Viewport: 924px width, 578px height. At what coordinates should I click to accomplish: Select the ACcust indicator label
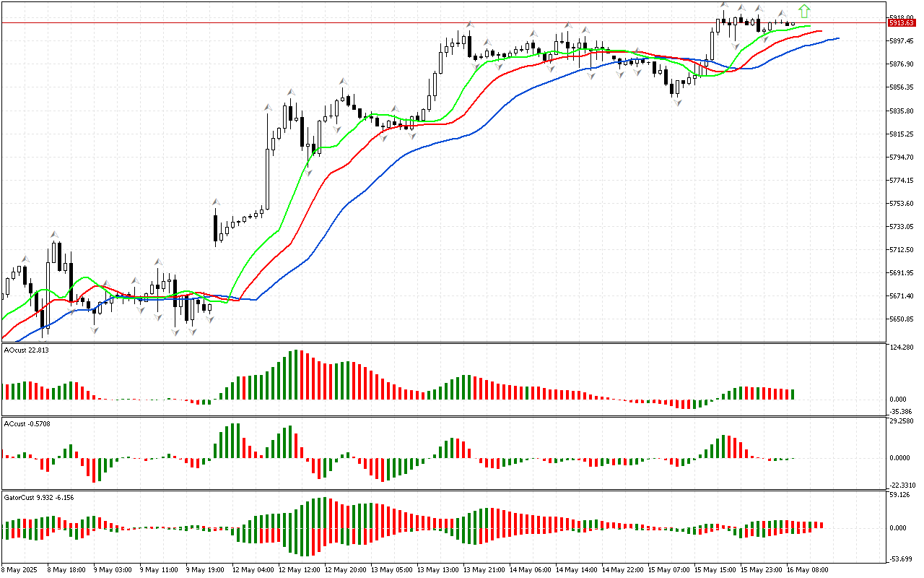point(27,423)
